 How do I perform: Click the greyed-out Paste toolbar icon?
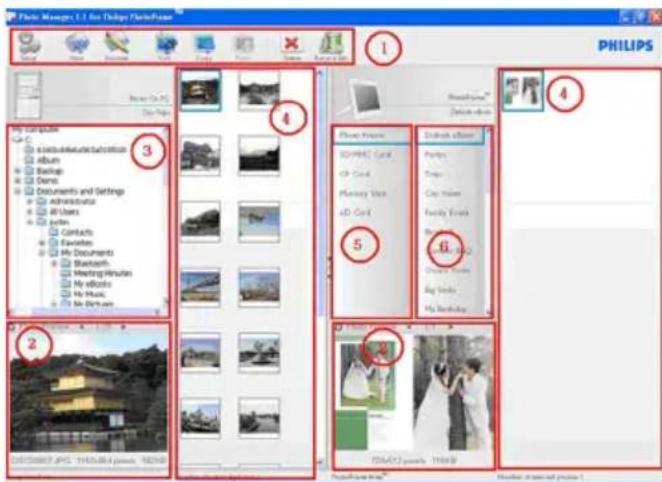pos(244,46)
